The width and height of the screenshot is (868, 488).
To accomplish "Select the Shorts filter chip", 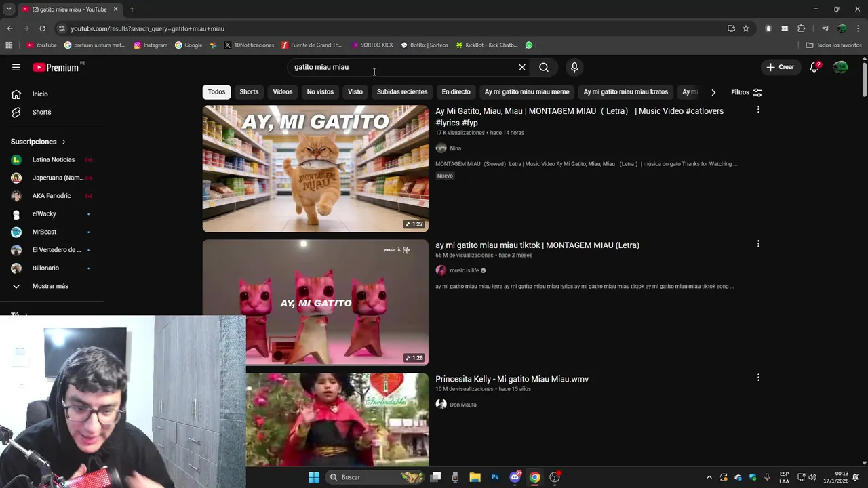I will tap(249, 92).
